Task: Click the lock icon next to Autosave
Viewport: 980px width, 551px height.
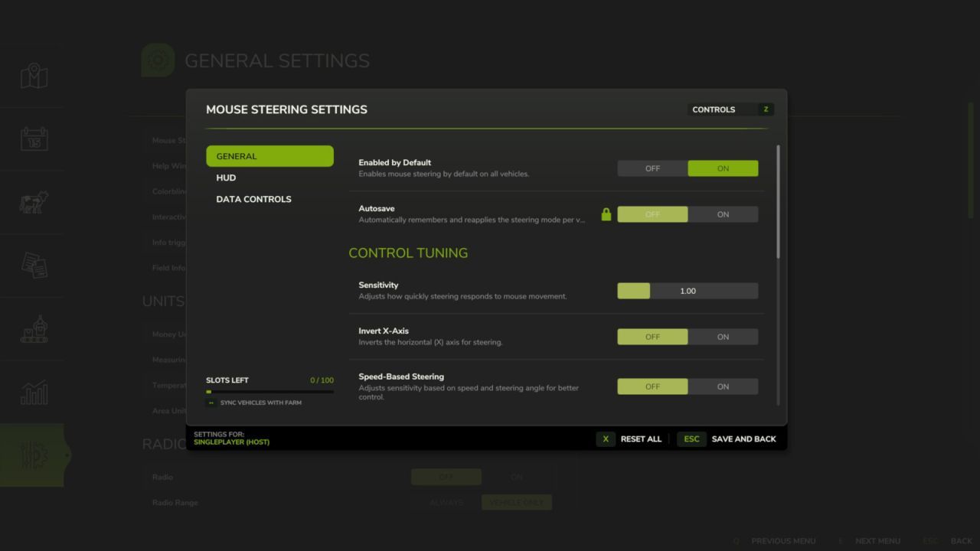Action: [606, 214]
